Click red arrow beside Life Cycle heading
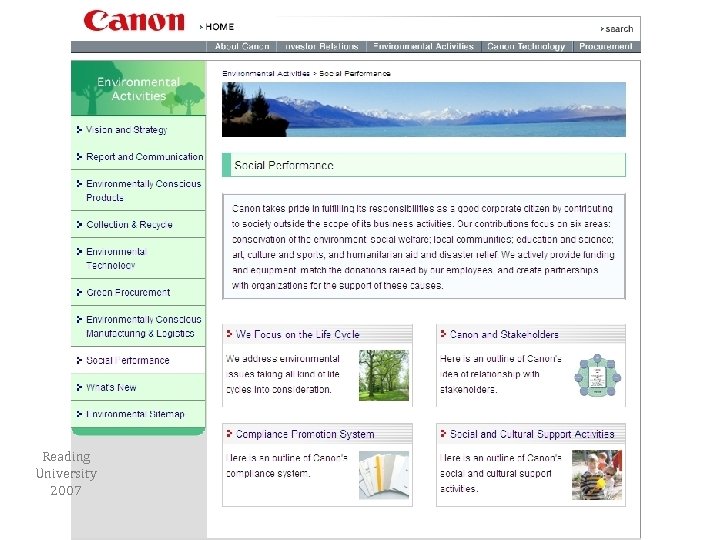Screen dimensions: 720x540 tap(229, 334)
